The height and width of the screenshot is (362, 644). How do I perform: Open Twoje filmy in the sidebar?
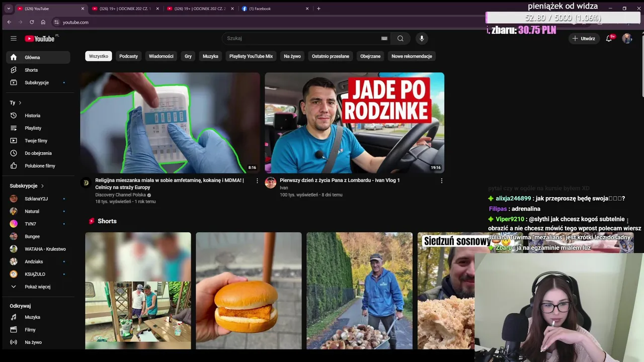point(38,141)
